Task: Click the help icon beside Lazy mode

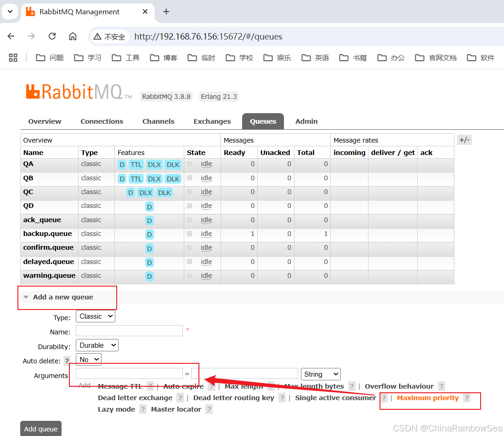Action: [x=143, y=409]
